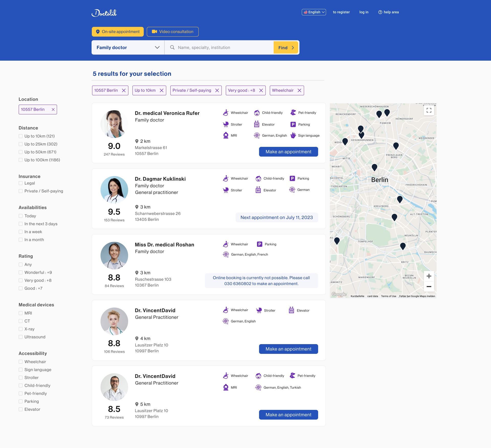Remove the Wheelchair filter chip
Screen dimensions: 491x448
(299, 91)
